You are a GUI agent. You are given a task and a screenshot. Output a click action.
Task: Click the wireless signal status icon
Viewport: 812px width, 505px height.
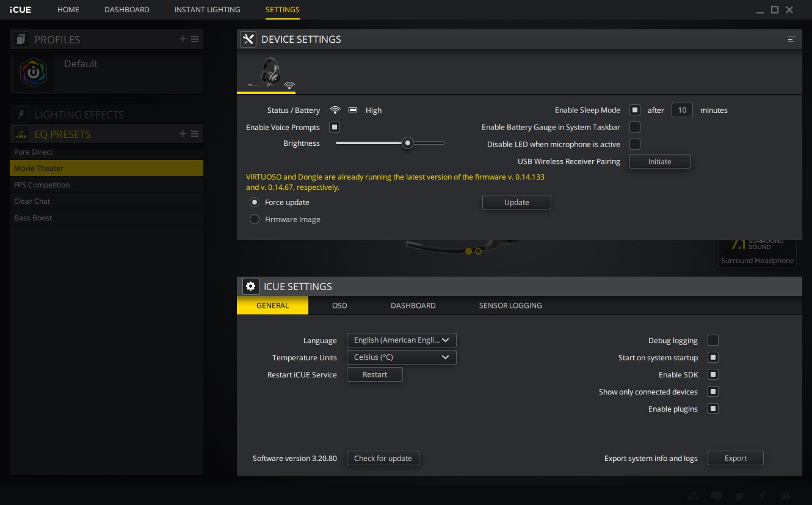coord(335,110)
